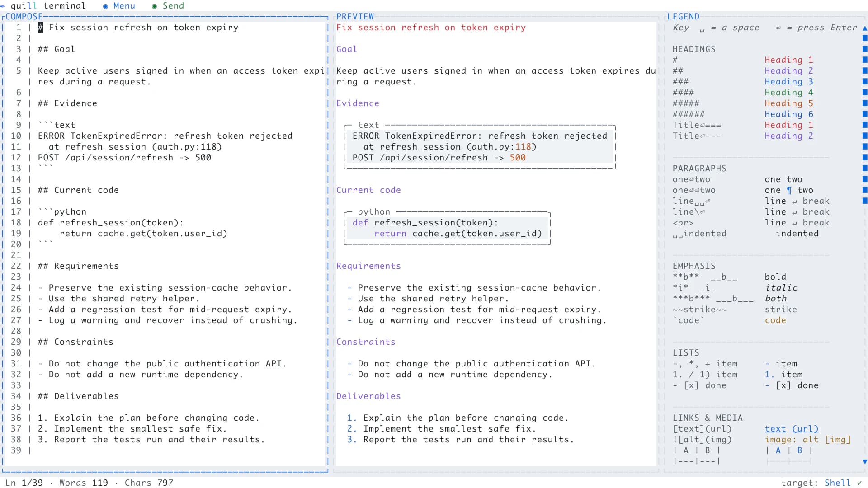Click the 'bold' example in legend
This screenshot has width=868, height=488.
pos(775,277)
